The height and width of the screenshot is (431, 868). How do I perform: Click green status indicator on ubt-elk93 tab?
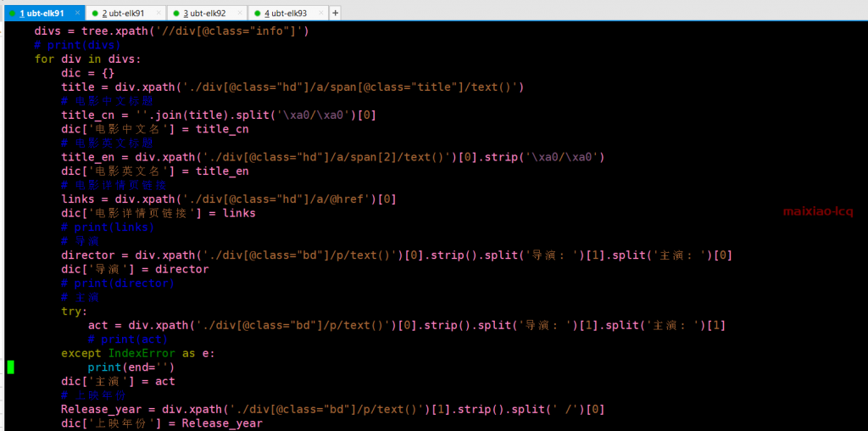click(x=257, y=14)
